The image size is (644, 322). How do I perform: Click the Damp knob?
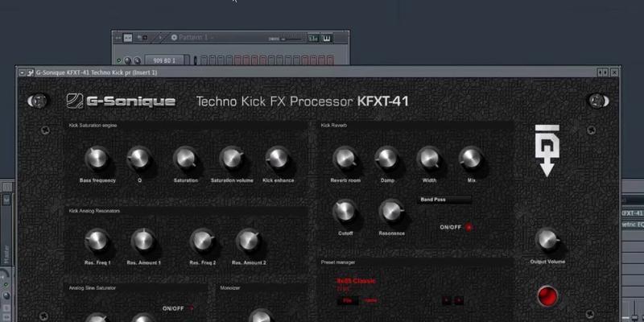(387, 159)
